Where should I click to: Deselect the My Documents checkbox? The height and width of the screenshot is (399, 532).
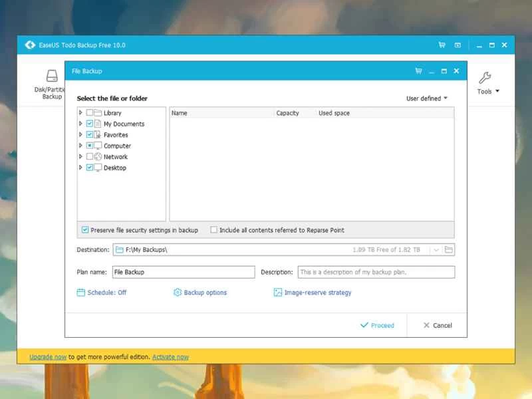pos(90,124)
